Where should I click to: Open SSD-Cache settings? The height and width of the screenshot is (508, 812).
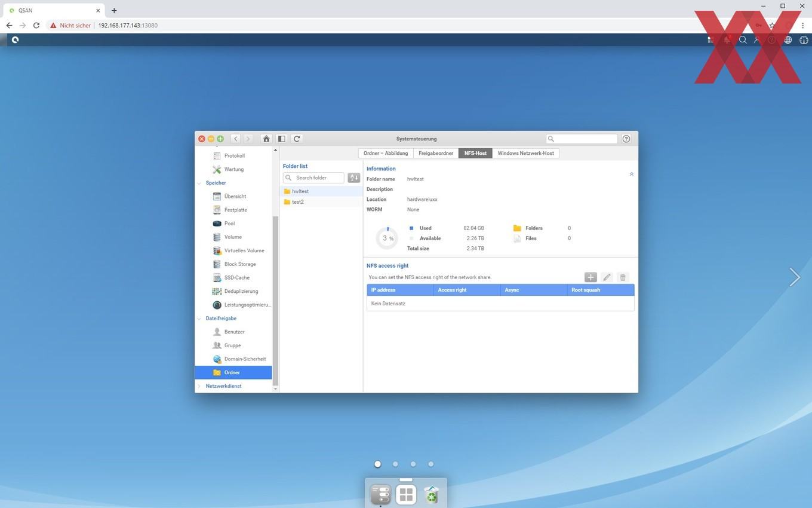236,278
